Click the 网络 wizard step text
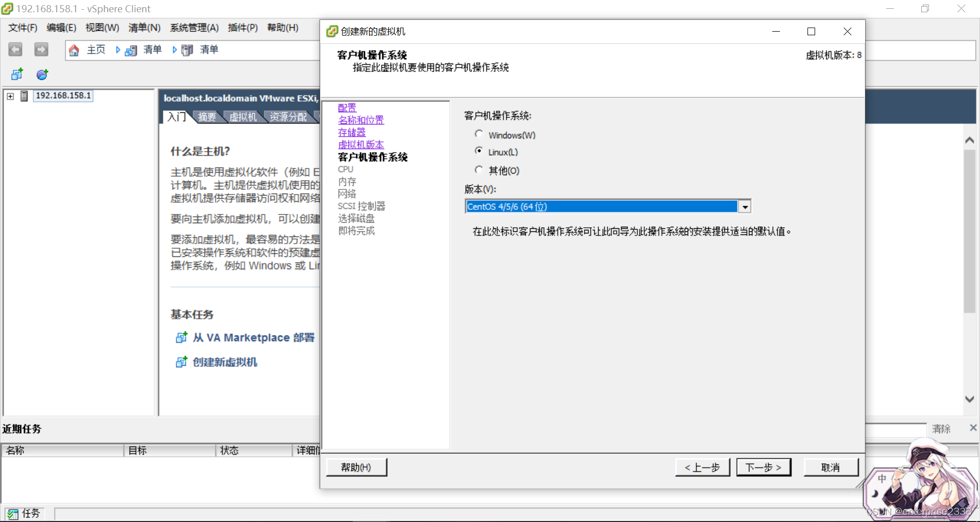Image resolution: width=980 pixels, height=522 pixels. pos(347,194)
